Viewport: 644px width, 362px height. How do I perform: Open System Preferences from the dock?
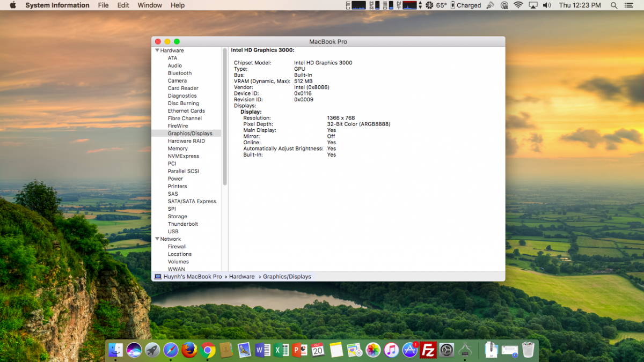(447, 350)
